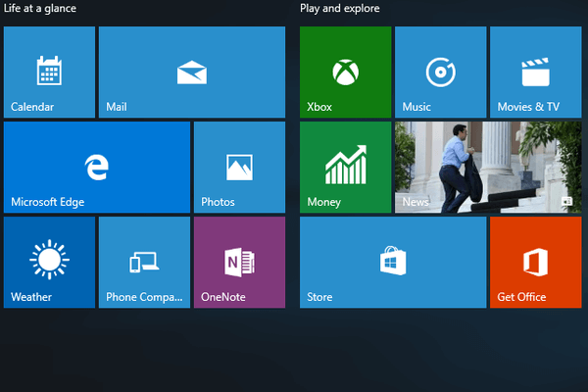The image size is (588, 392).
Task: Click the "Microsoft Edge" tile label text
Action: click(47, 202)
